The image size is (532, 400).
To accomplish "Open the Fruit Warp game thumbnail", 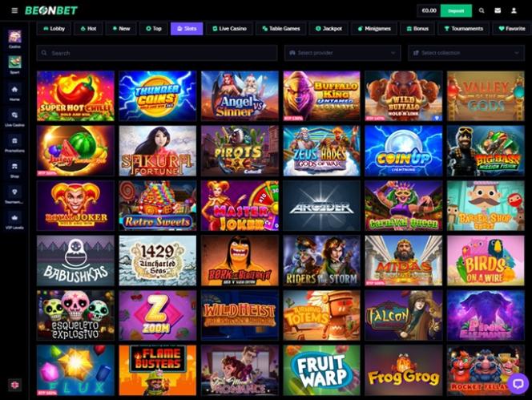I will (321, 370).
